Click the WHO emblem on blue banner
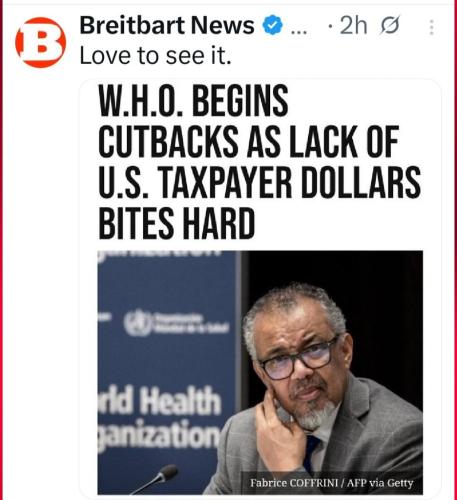Viewport: 457px width, 500px height. [x=138, y=323]
